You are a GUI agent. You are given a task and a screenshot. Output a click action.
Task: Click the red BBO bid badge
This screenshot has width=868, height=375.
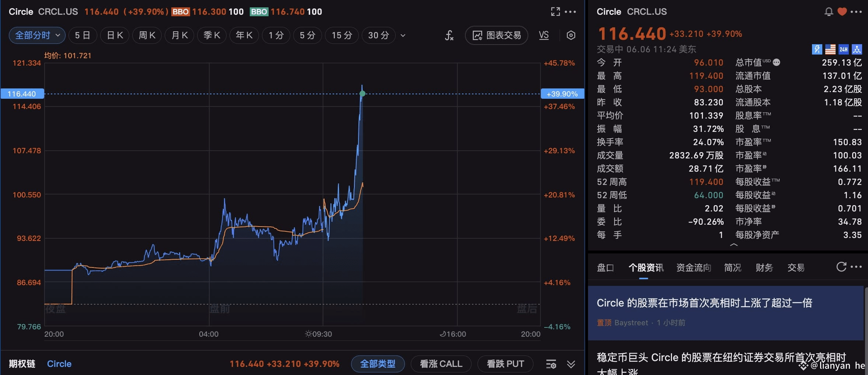click(181, 12)
